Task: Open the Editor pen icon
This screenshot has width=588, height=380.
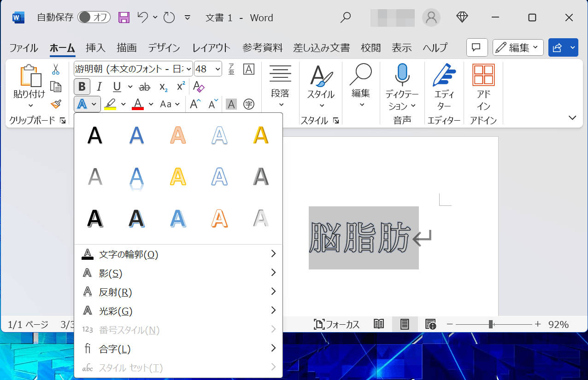Action: point(444,75)
